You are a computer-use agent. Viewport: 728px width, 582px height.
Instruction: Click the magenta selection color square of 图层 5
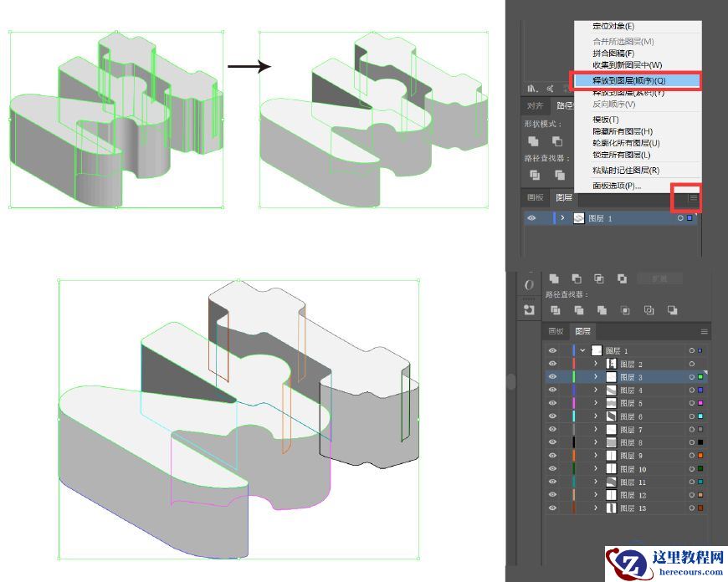(x=700, y=403)
